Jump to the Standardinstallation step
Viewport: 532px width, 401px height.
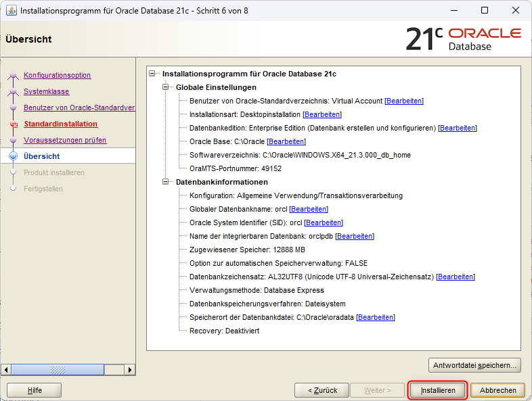pyautogui.click(x=60, y=124)
